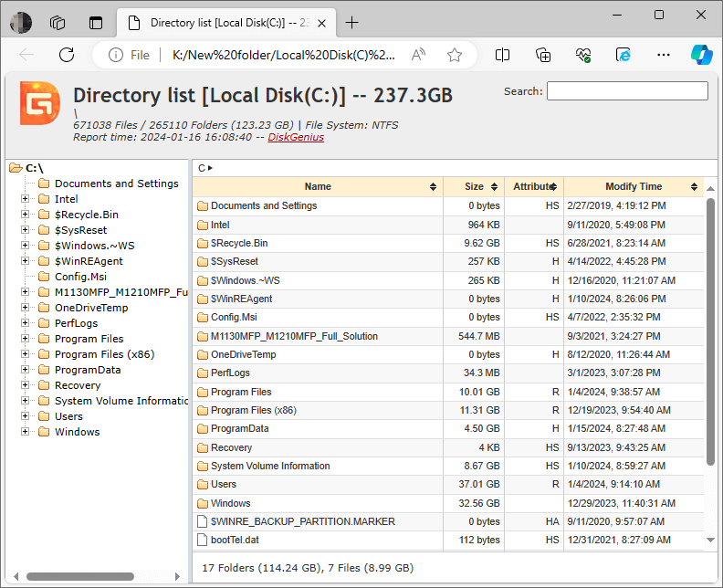Click the Search input field
The width and height of the screenshot is (723, 588).
[627, 91]
